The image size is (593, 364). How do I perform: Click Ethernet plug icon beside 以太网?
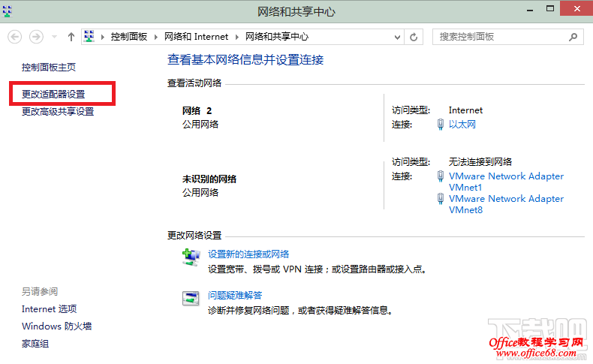coord(441,125)
